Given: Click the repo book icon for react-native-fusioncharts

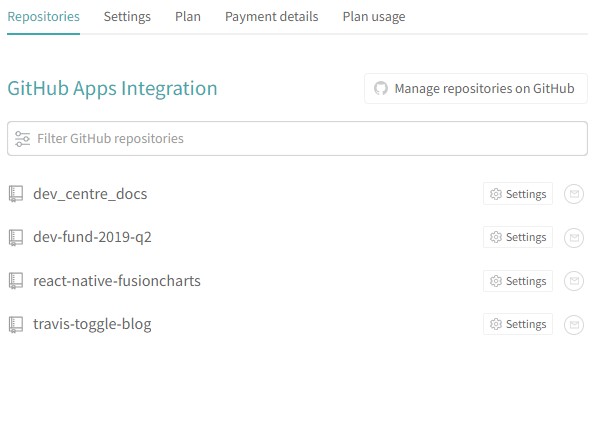Looking at the screenshot, I should [x=16, y=281].
